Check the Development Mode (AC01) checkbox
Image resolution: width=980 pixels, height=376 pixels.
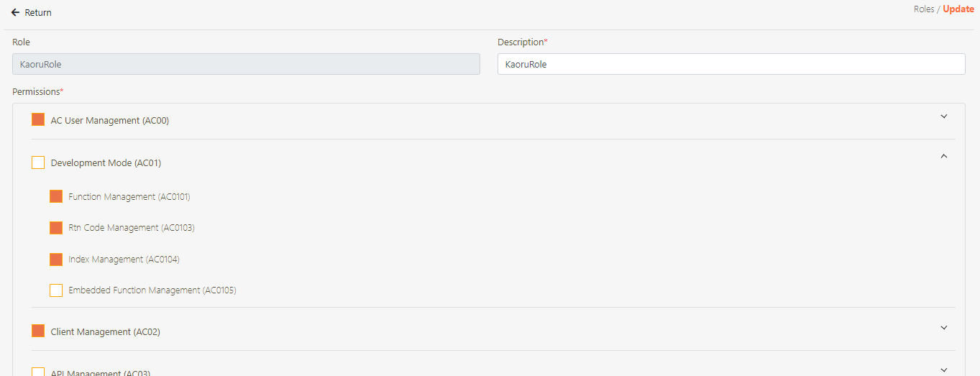tap(38, 162)
